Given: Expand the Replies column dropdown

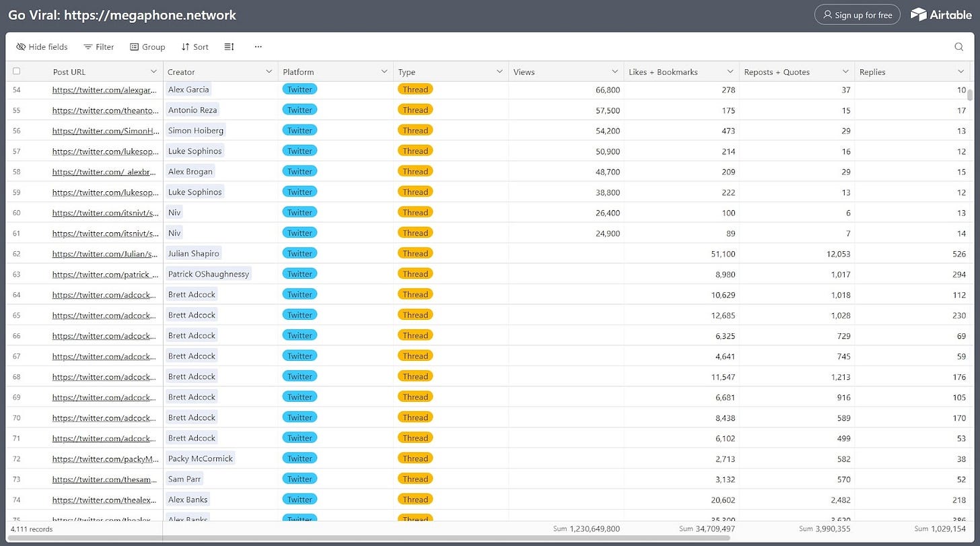Looking at the screenshot, I should pos(961,72).
